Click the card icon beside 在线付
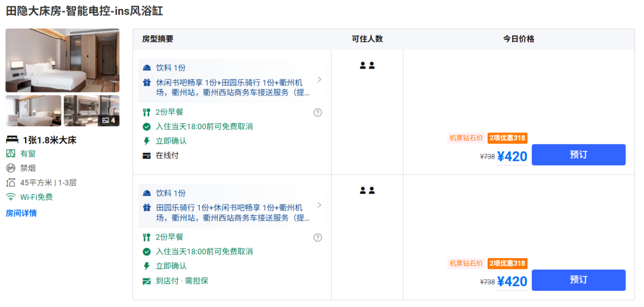644x307 pixels. tap(147, 156)
